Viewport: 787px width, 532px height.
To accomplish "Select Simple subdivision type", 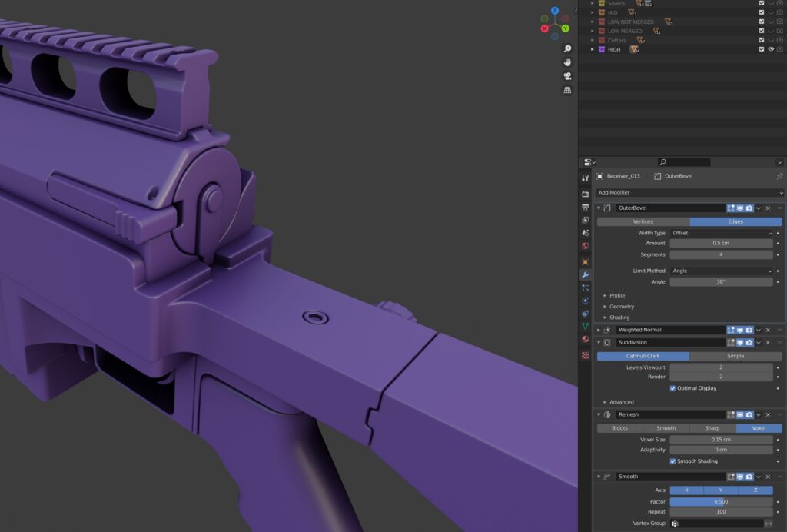I will point(735,356).
